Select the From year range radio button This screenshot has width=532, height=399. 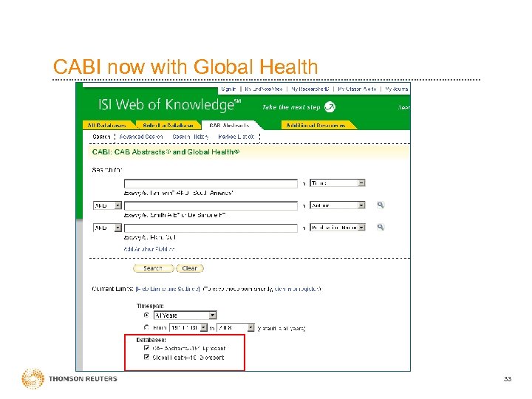click(x=146, y=327)
